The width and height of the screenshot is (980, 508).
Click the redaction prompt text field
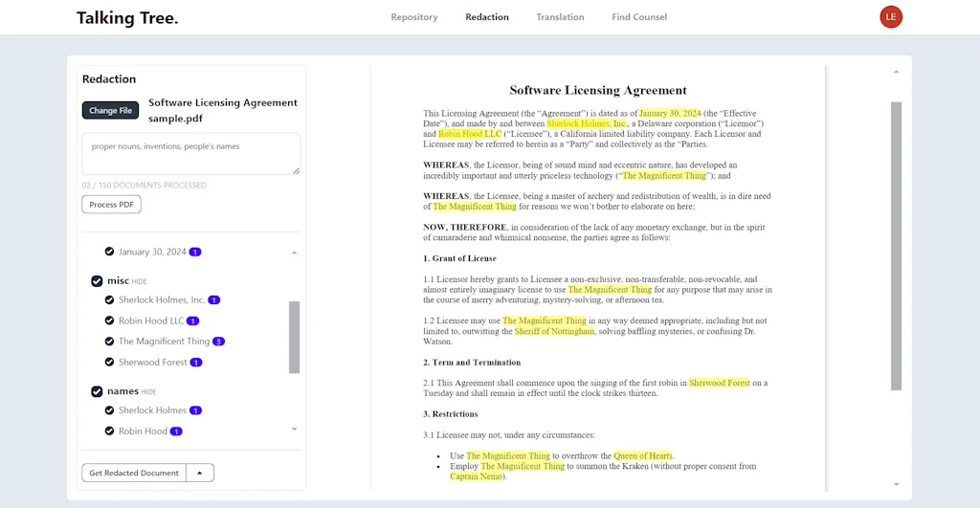click(x=191, y=154)
